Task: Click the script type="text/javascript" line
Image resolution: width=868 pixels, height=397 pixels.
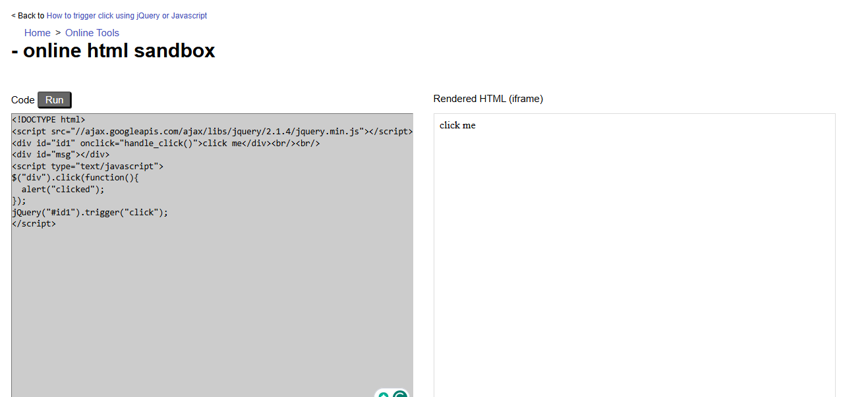Action: 88,166
